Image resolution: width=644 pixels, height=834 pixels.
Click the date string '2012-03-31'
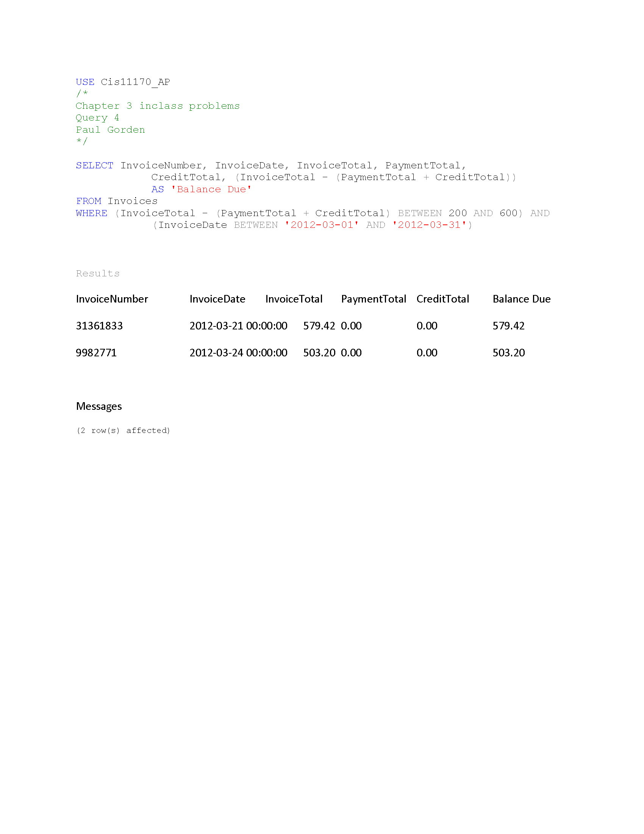pos(429,225)
